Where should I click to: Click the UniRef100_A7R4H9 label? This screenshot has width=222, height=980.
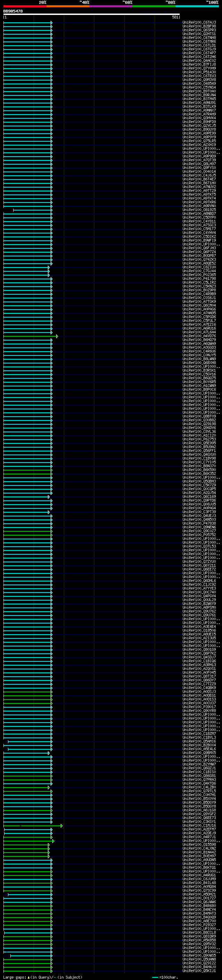click(199, 114)
